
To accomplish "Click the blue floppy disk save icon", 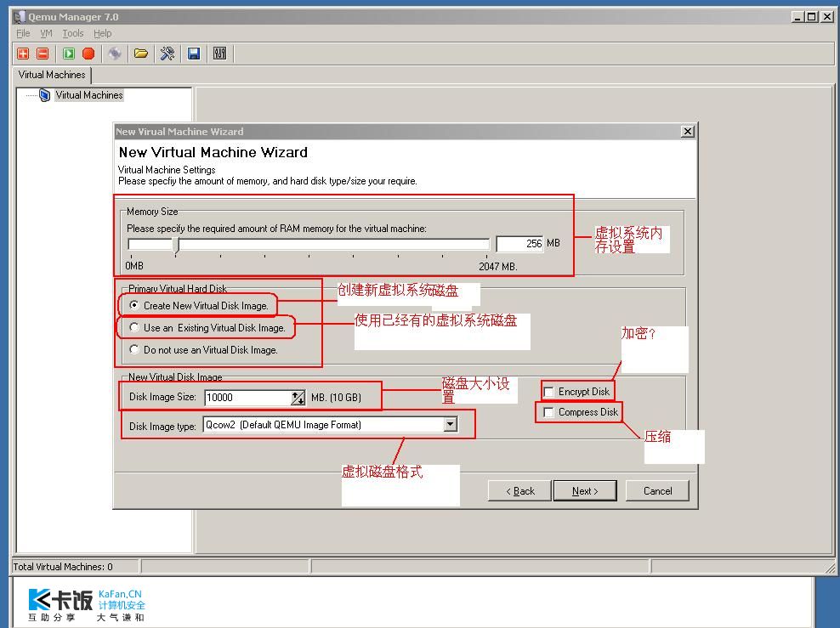I will [193, 54].
